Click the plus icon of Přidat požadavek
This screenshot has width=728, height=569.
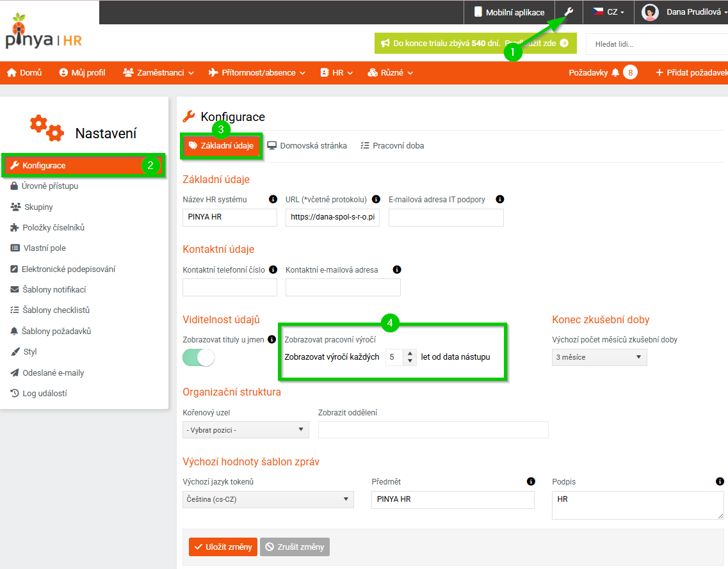pos(659,72)
